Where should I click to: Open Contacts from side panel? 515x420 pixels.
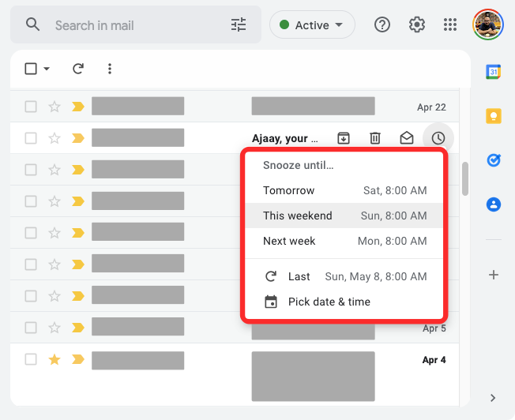[494, 204]
